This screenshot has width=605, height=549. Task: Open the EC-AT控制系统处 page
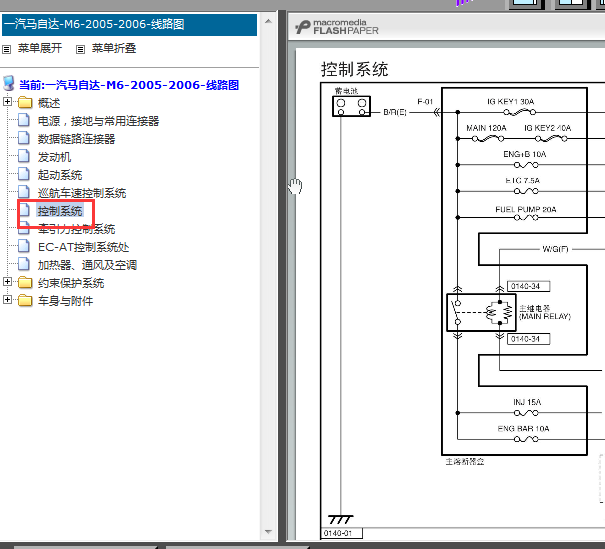tap(83, 247)
